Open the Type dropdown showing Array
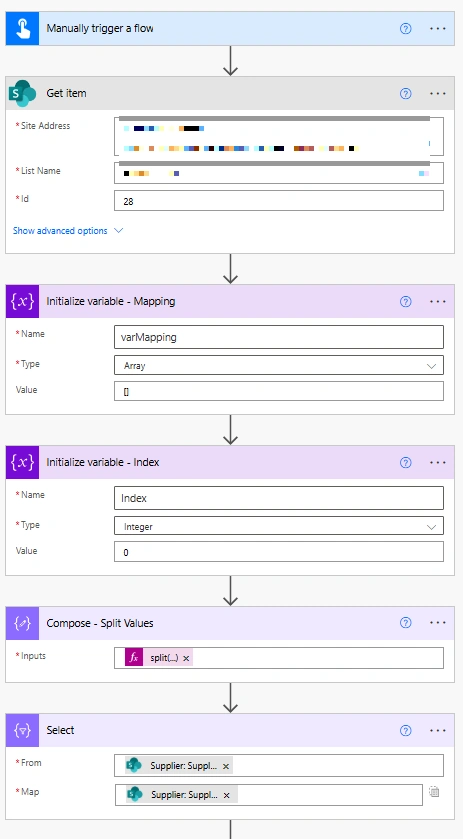 279,365
